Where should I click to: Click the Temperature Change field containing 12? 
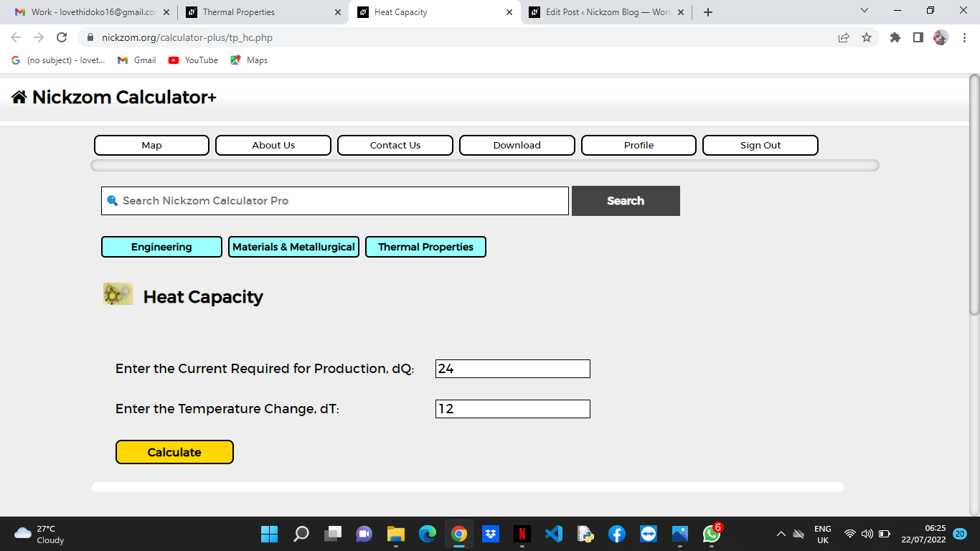(x=513, y=409)
